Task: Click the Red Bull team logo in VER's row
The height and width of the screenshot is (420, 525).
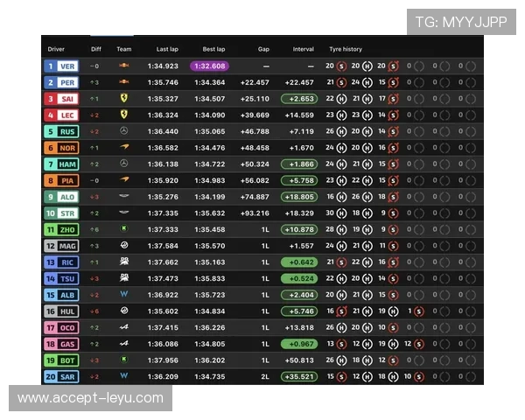Action: coord(124,66)
